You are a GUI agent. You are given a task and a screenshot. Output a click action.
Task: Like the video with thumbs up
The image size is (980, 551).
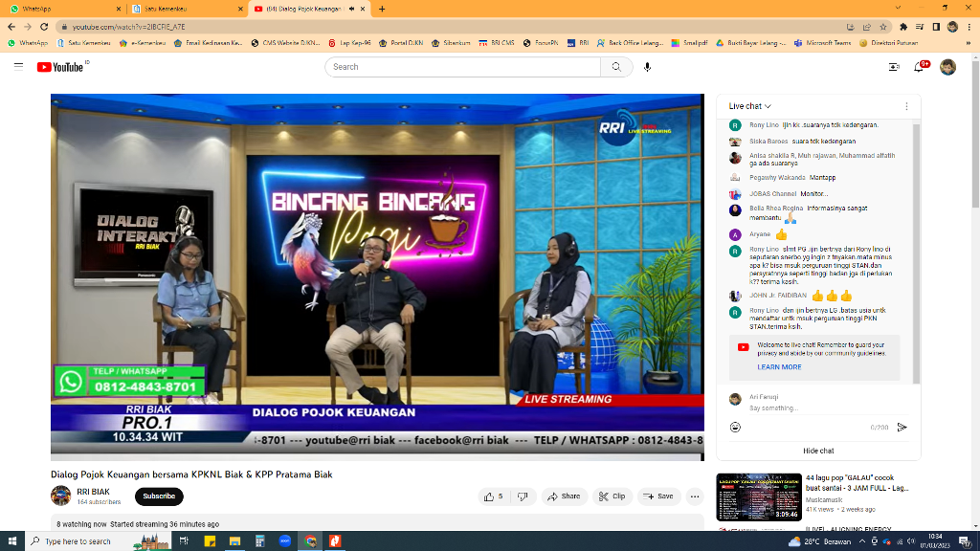(x=494, y=496)
